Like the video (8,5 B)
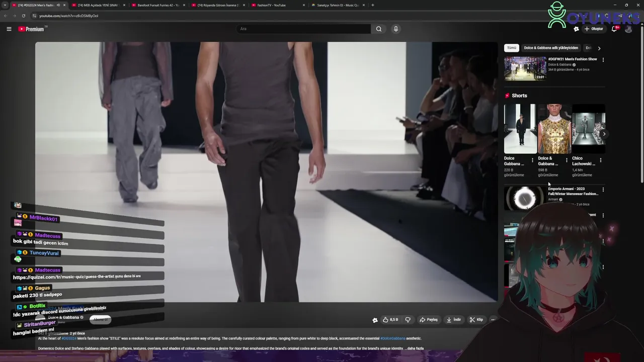 (390, 319)
